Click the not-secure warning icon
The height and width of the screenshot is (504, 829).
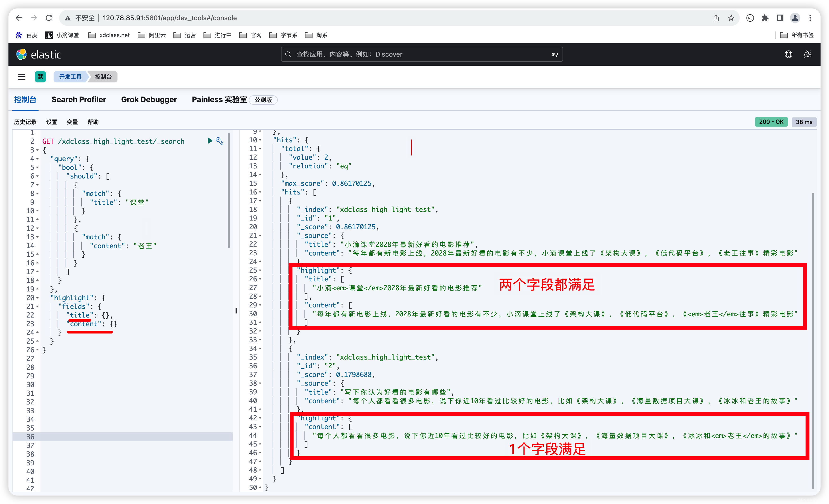click(x=68, y=18)
